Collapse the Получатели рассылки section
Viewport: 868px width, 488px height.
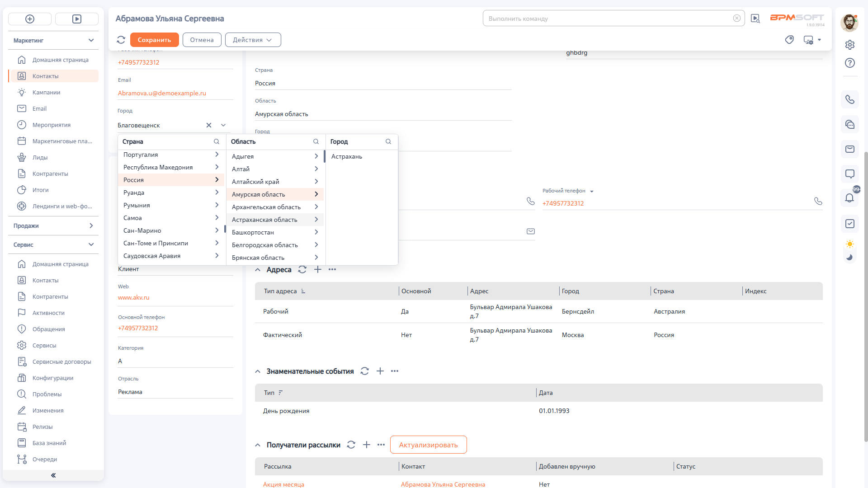[x=258, y=445]
